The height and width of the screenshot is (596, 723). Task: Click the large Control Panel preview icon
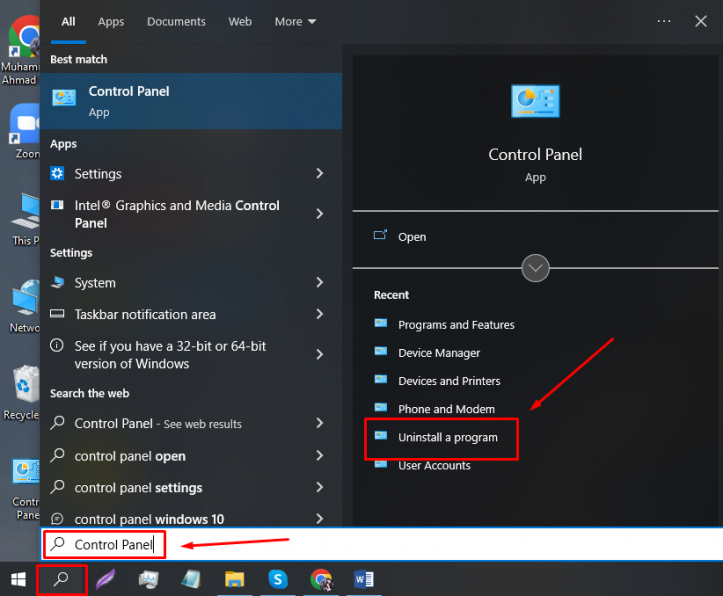pos(535,102)
